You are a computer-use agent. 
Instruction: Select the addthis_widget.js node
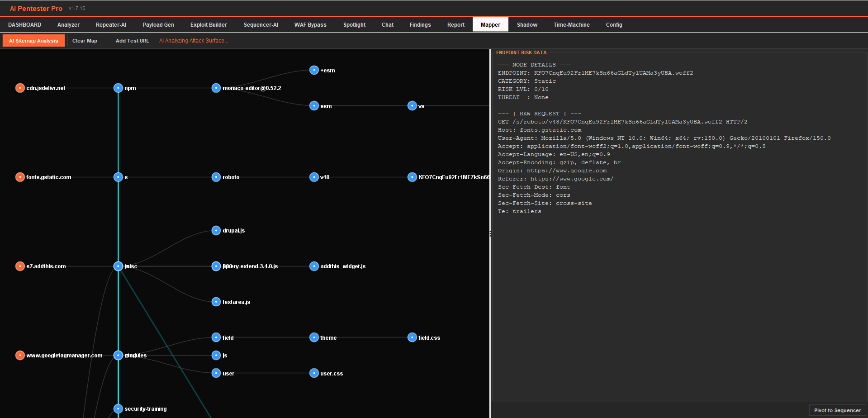[314, 266]
